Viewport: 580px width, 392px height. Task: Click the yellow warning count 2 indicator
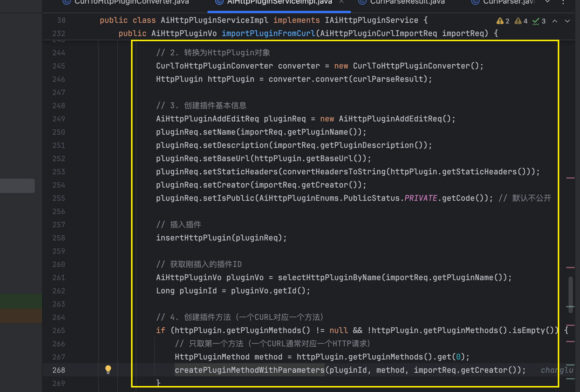(503, 21)
